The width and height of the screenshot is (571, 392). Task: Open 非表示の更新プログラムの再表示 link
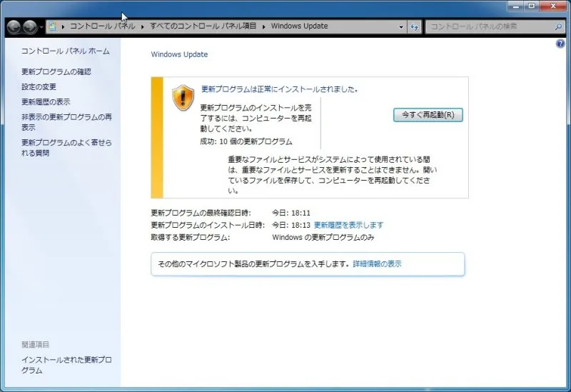(66, 122)
